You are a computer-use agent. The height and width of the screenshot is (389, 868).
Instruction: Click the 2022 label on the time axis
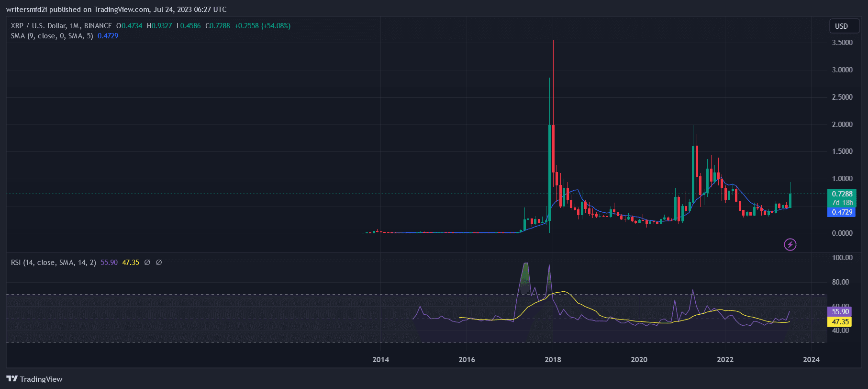click(725, 360)
